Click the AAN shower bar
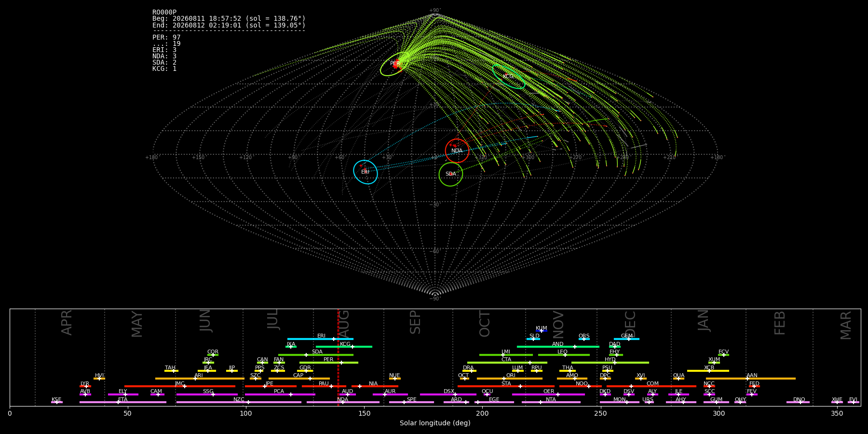The width and height of the screenshot is (868, 434). pos(751,379)
